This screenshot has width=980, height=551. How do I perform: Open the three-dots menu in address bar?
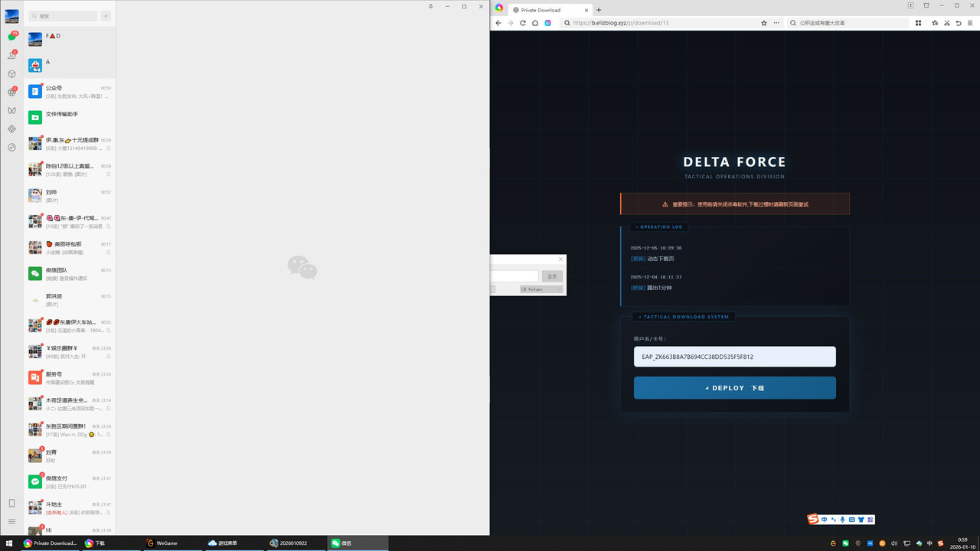point(778,23)
